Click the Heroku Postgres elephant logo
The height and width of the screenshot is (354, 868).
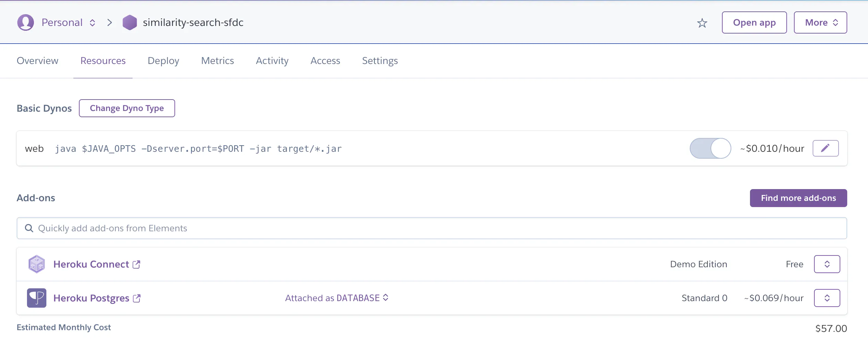[37, 298]
